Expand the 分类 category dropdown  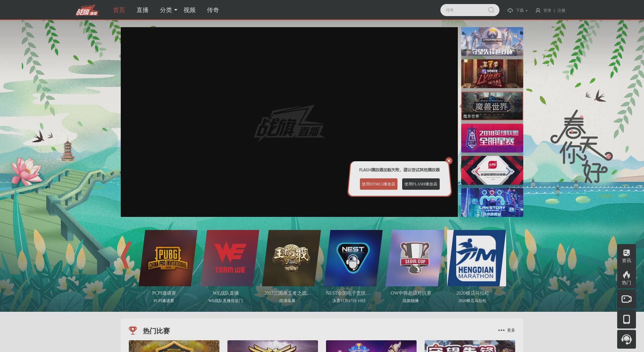[168, 10]
